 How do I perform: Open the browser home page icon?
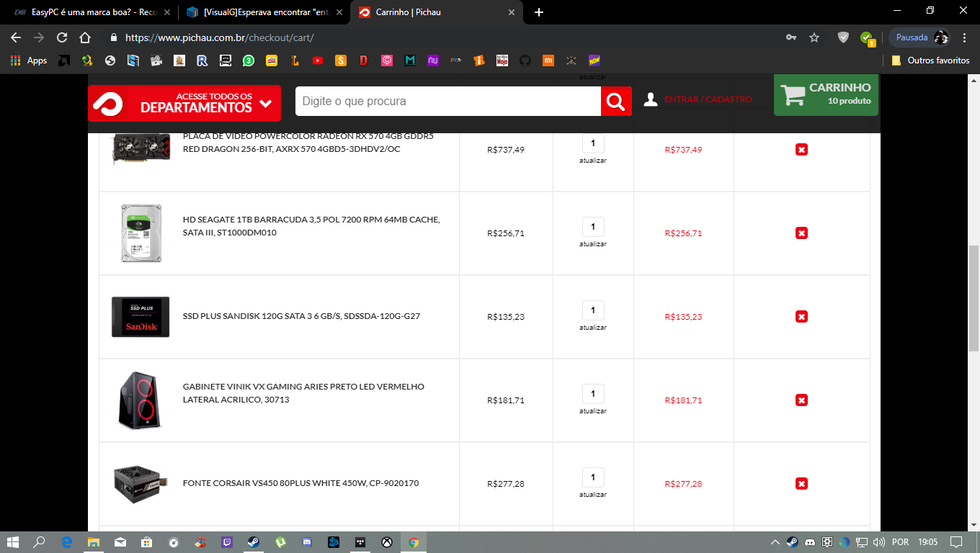[x=85, y=37]
